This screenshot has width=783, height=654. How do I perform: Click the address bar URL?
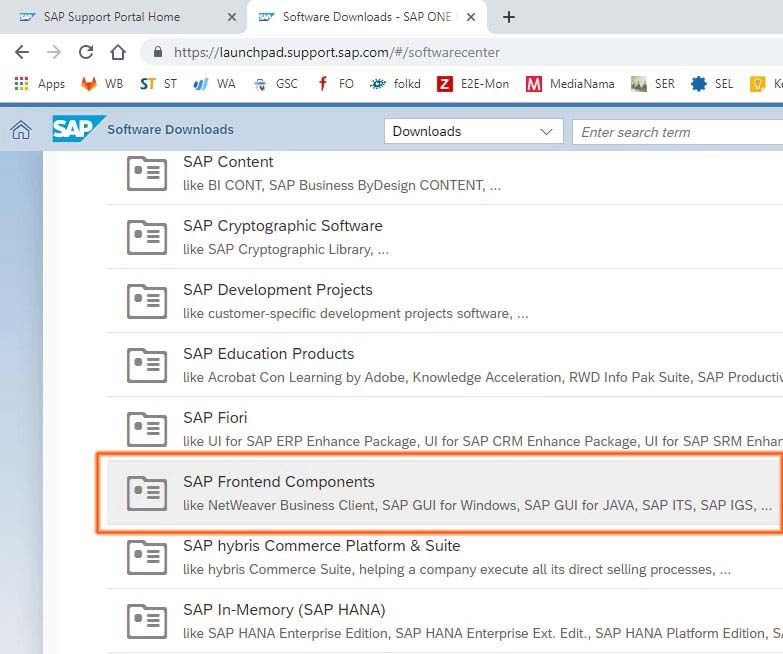[337, 52]
